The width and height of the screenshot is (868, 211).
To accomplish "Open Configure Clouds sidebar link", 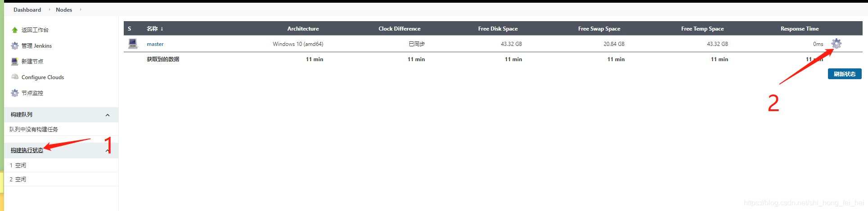I will click(x=43, y=77).
